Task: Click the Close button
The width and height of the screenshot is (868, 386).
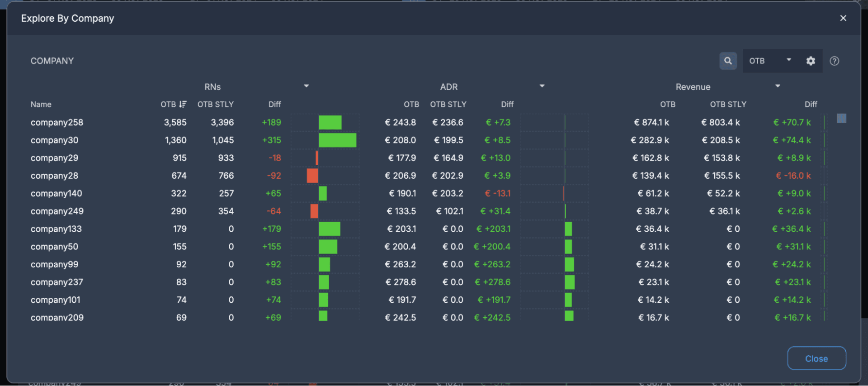Action: click(816, 358)
